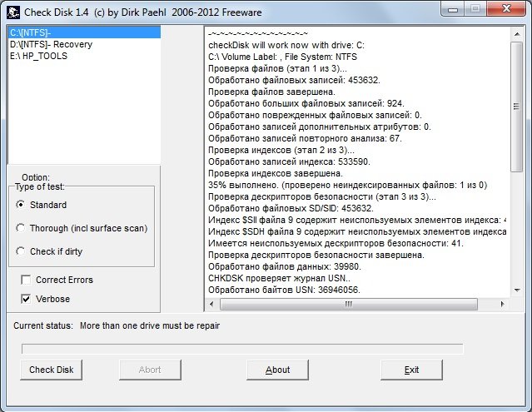Screen dimensions: 532x412
Task: Choose Thorough (incl surface scan) option
Action: [x=22, y=228]
